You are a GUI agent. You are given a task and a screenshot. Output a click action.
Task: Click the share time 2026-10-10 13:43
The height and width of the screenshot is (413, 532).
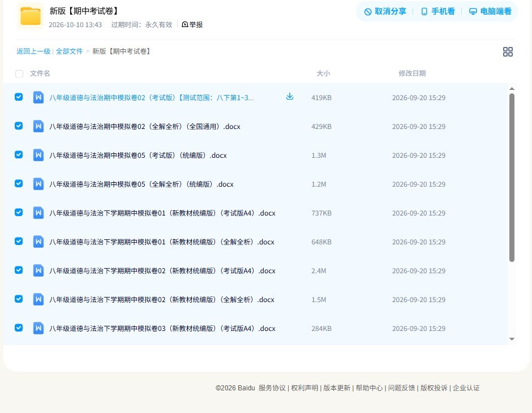point(75,25)
